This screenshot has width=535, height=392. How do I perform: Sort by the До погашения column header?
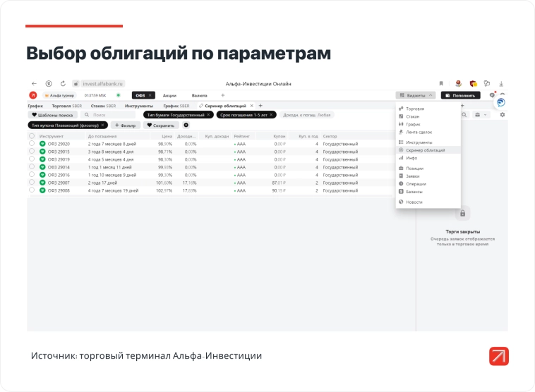(102, 136)
